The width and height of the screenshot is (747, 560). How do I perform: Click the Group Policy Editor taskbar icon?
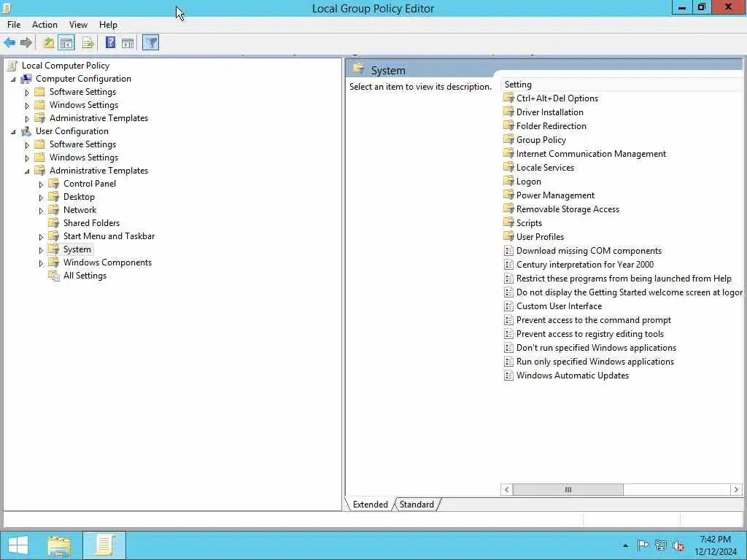(104, 545)
